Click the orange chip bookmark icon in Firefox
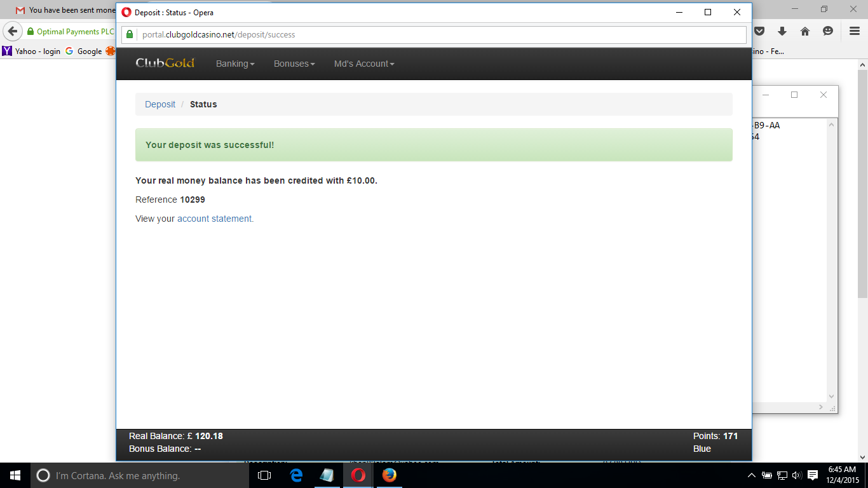This screenshot has width=868, height=488. (111, 51)
